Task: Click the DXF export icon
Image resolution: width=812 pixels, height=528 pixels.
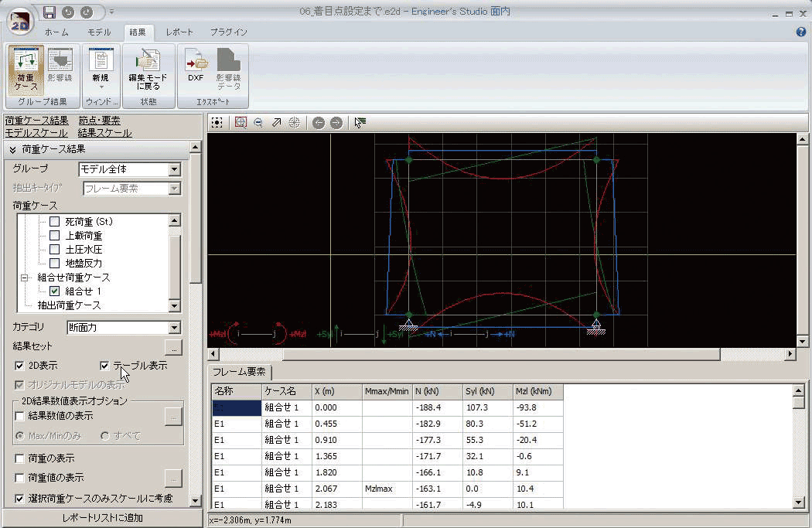Action: point(196,65)
